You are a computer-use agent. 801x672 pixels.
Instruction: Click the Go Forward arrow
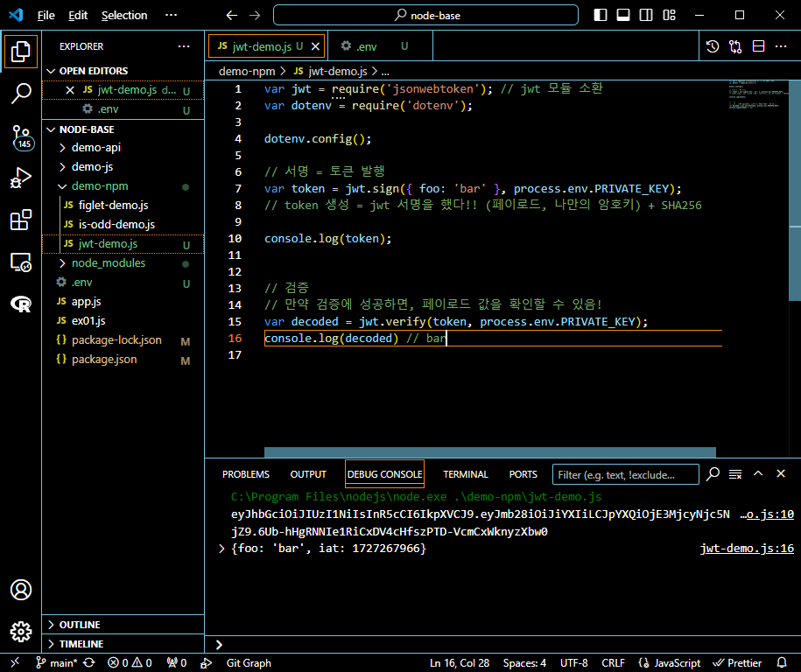pos(255,16)
